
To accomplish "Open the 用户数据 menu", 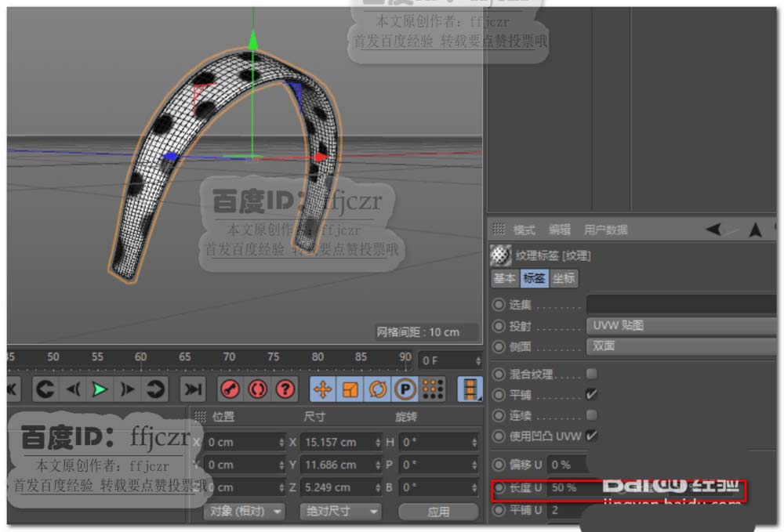I will [x=605, y=230].
